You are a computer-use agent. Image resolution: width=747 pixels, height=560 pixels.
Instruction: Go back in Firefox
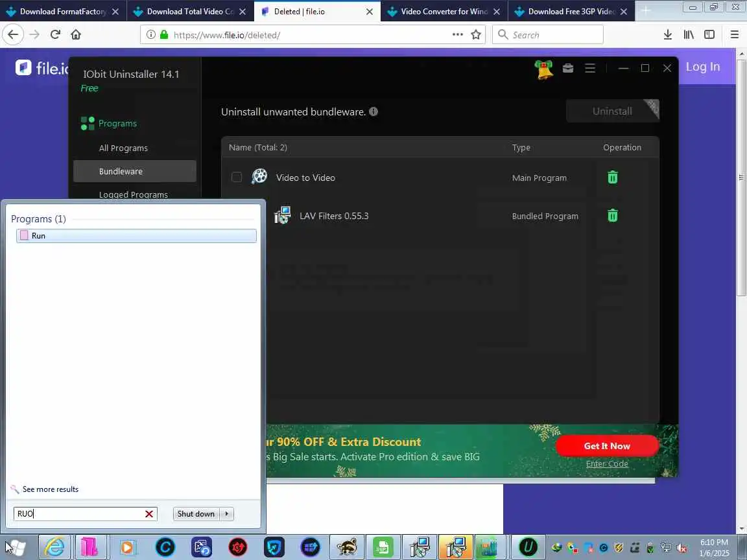click(x=13, y=34)
